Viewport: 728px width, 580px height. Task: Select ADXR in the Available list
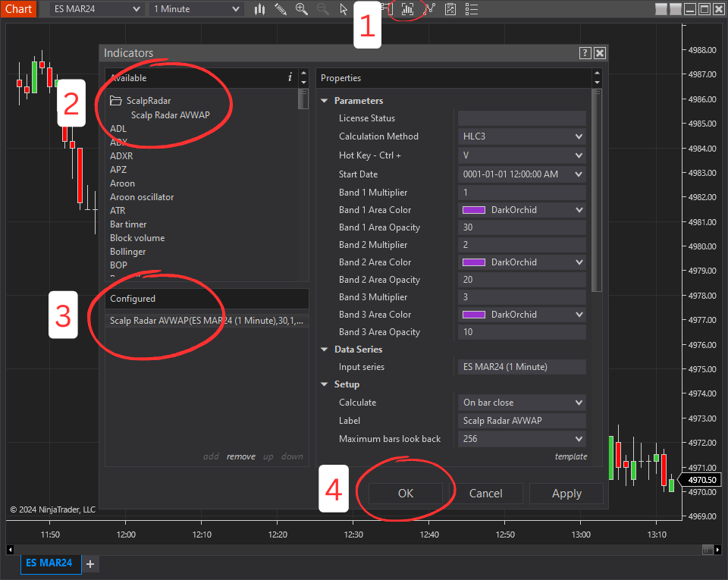coord(121,156)
